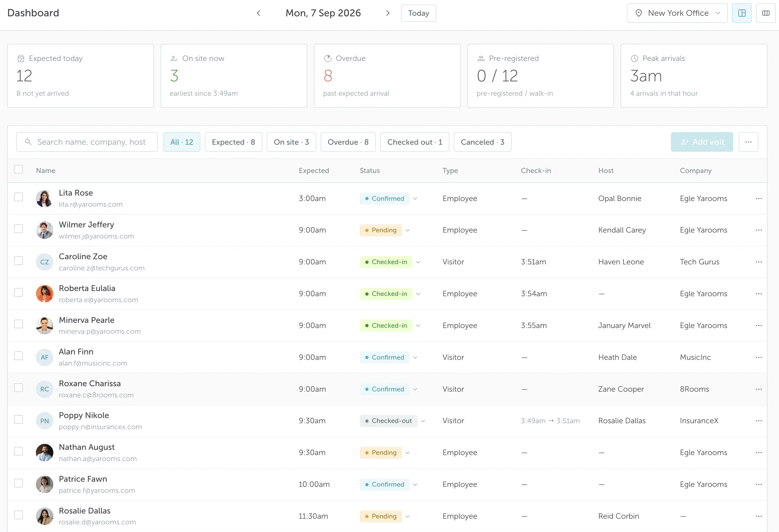Go to next day arrow

point(388,13)
